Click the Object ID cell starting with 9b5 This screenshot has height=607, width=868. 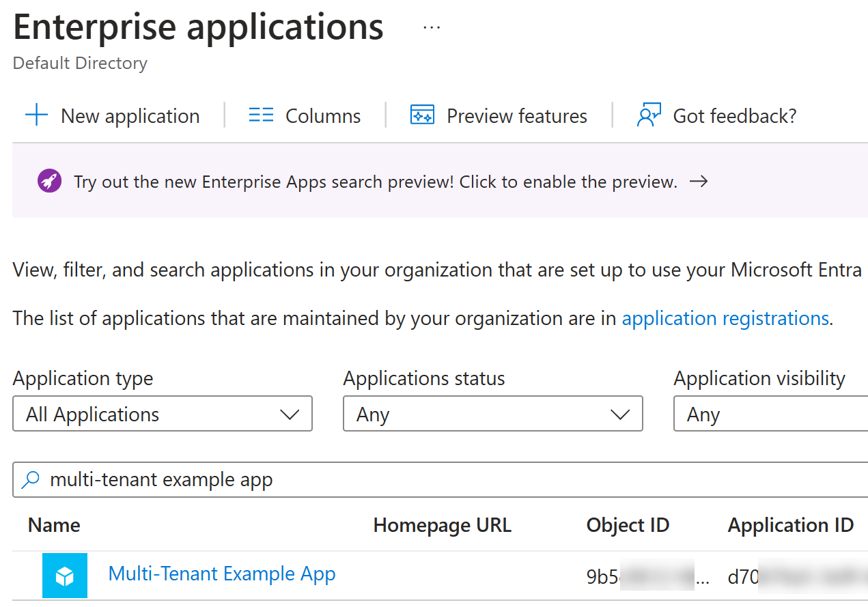tap(648, 577)
